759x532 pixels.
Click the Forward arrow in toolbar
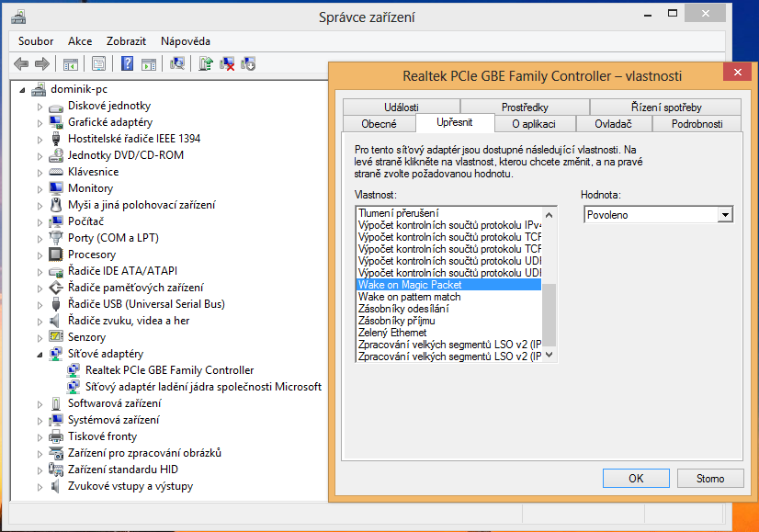(42, 63)
